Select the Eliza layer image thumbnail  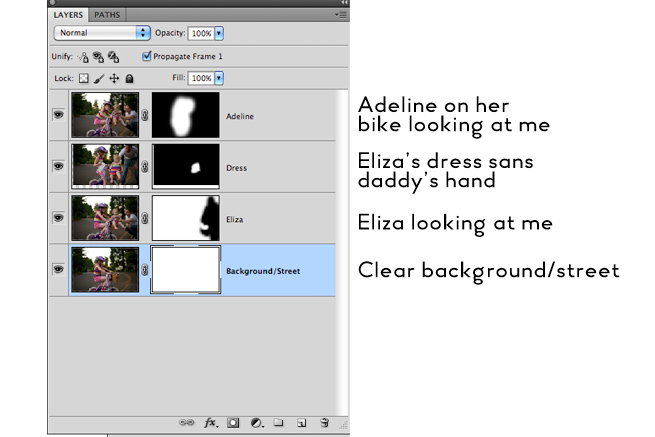point(105,218)
